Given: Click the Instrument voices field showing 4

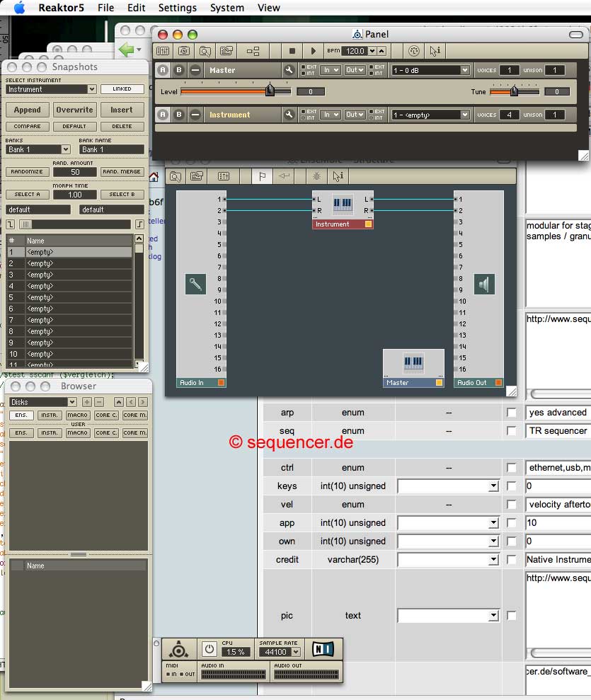Looking at the screenshot, I should click(x=509, y=115).
